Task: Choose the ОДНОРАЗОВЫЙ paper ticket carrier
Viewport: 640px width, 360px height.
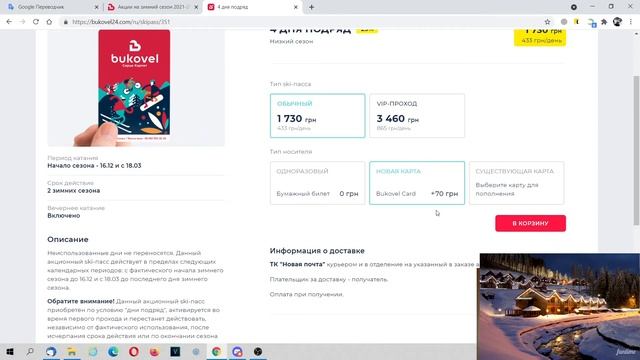Action: [x=318, y=183]
